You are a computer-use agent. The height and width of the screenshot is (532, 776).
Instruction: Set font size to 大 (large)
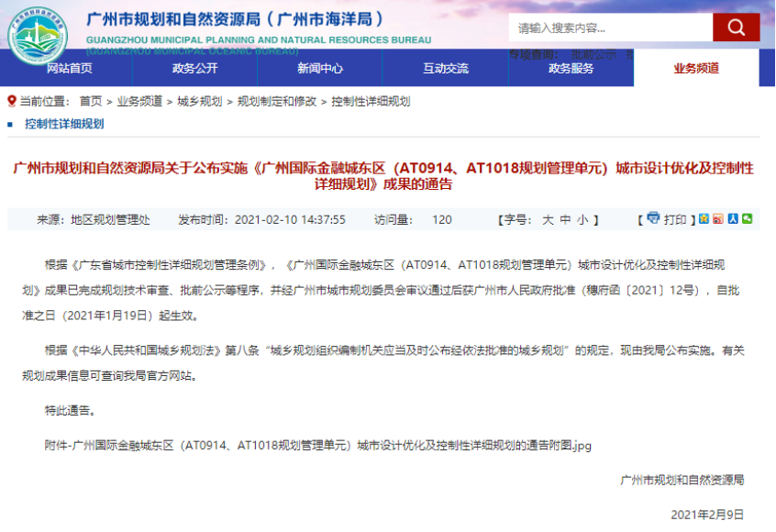(x=548, y=220)
